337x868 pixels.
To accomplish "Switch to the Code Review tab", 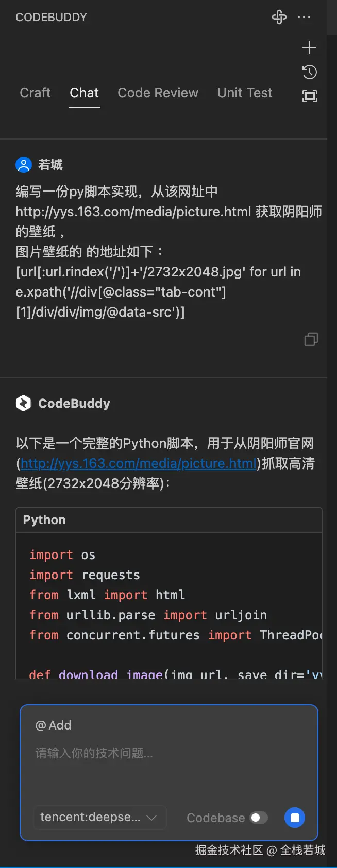I will point(158,93).
